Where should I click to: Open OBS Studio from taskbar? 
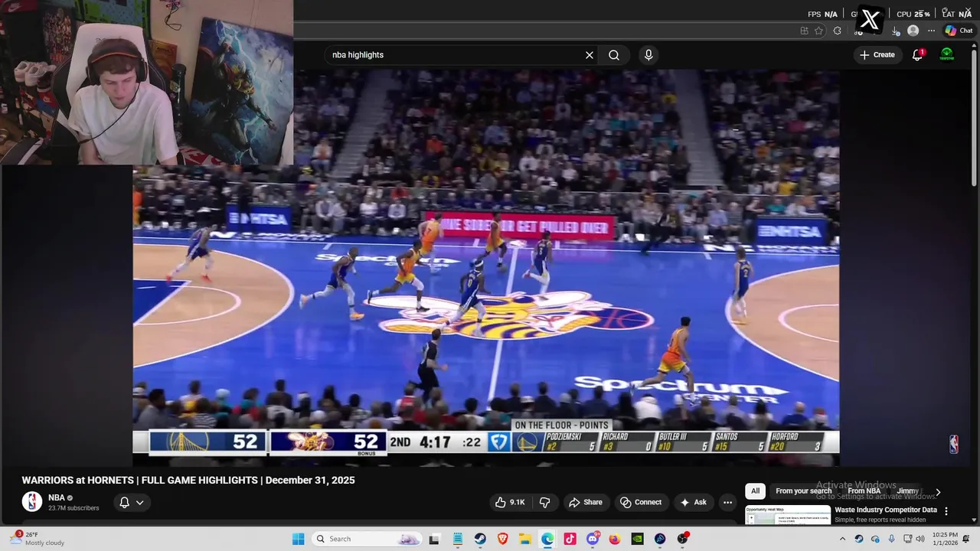pyautogui.click(x=682, y=539)
